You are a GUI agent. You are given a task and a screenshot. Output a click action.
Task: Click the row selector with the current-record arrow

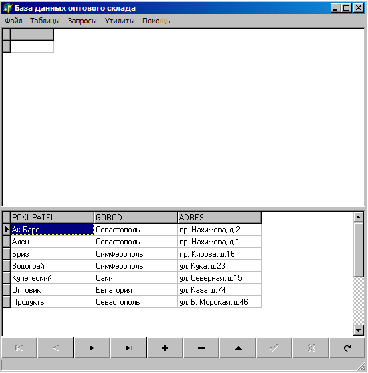(x=7, y=229)
